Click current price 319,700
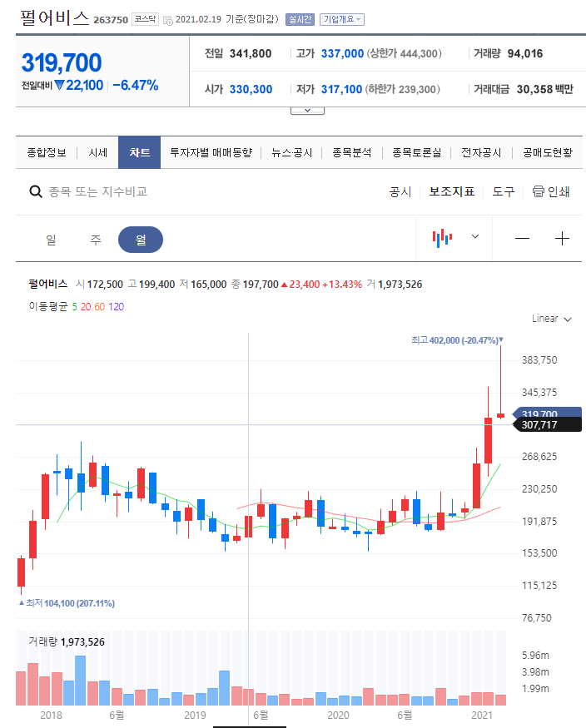This screenshot has height=728, width=586. [62, 62]
